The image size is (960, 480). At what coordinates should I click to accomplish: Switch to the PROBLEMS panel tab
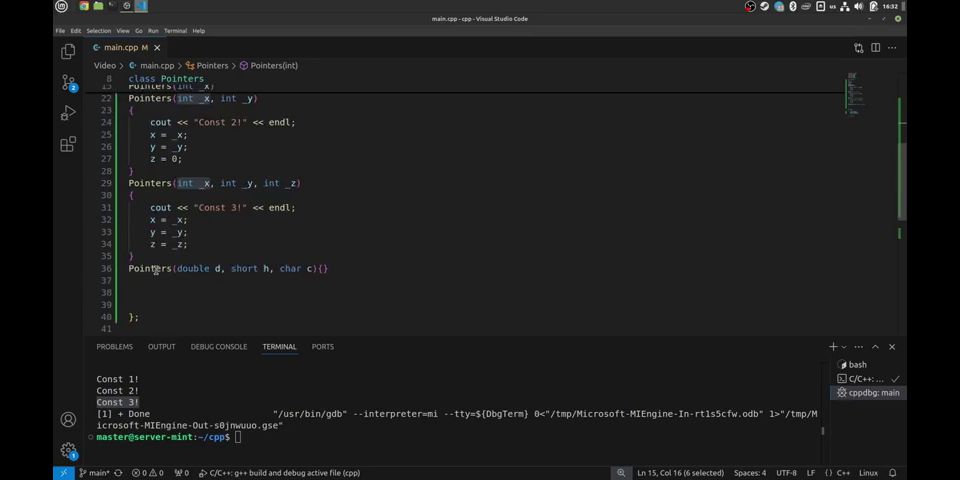pos(114,347)
